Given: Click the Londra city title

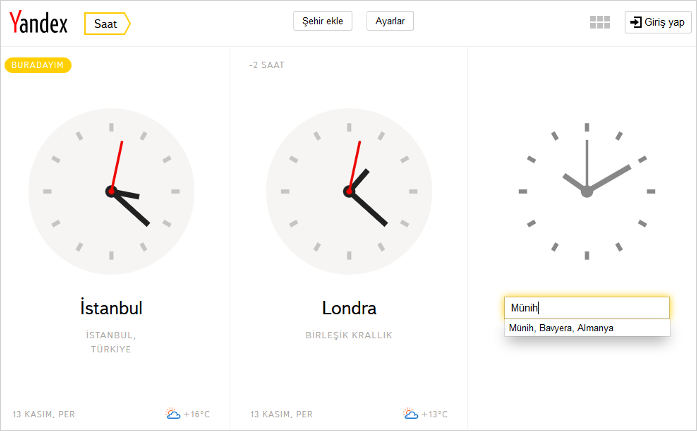Looking at the screenshot, I should coord(349,308).
